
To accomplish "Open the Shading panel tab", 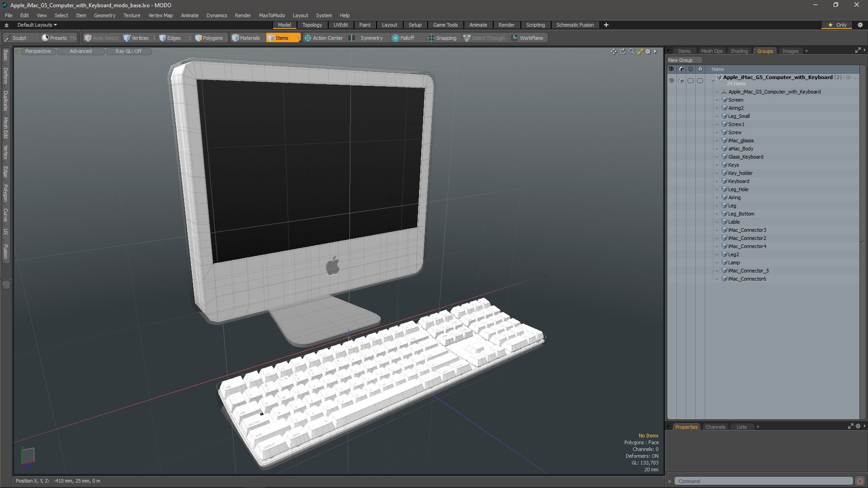I will tap(739, 51).
